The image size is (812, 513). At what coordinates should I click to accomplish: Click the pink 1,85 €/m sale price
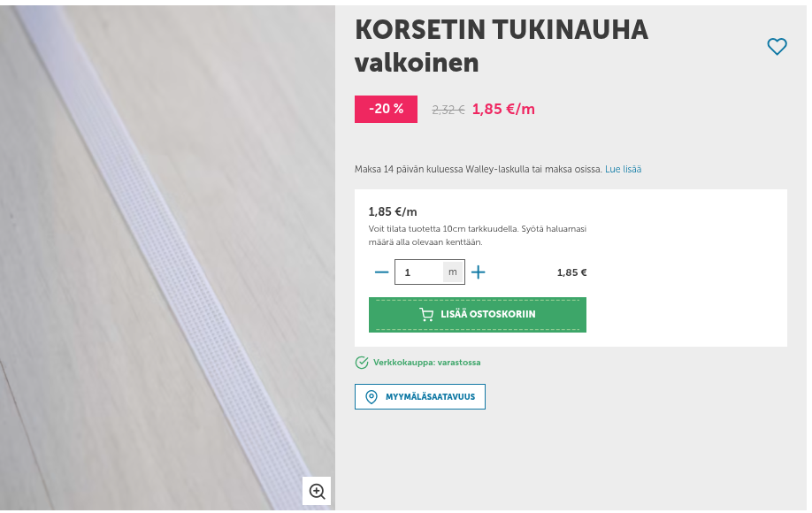click(503, 110)
